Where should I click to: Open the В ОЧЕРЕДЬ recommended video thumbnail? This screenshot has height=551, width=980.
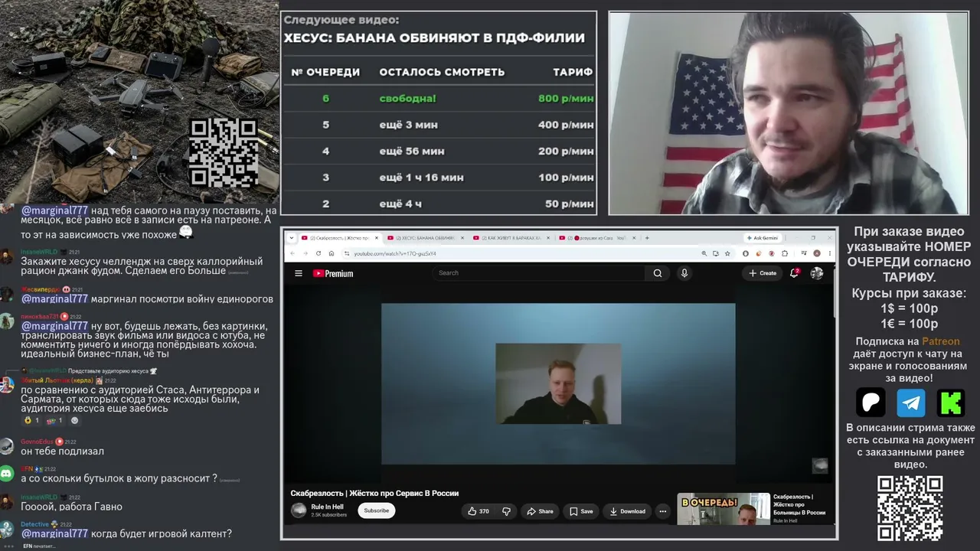(x=724, y=509)
